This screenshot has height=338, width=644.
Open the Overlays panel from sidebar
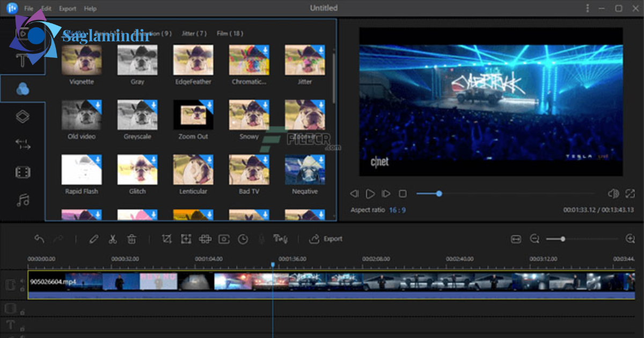click(x=23, y=116)
